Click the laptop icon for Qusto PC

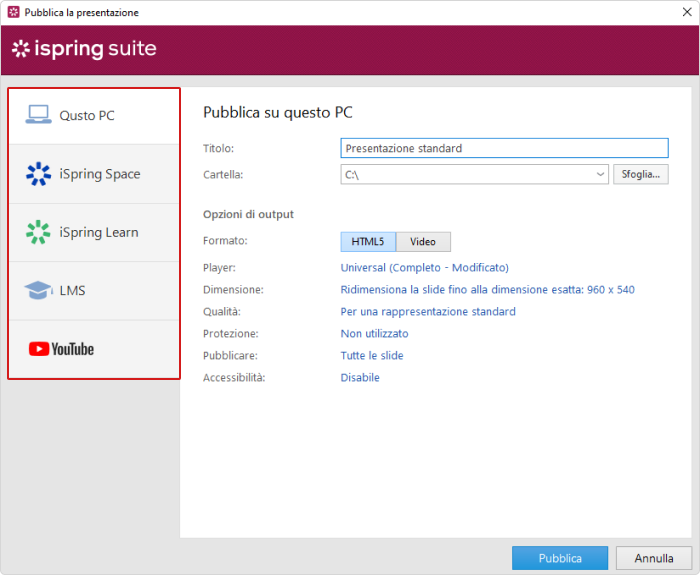click(x=38, y=115)
